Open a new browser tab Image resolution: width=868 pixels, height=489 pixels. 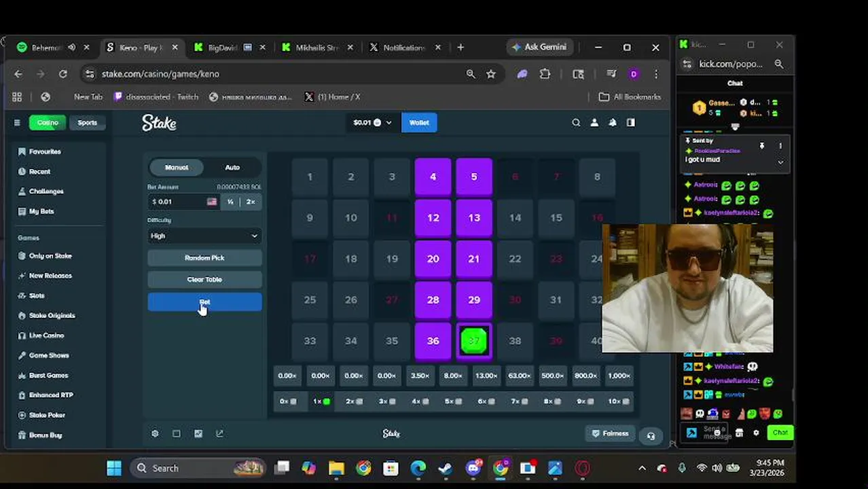click(x=460, y=48)
